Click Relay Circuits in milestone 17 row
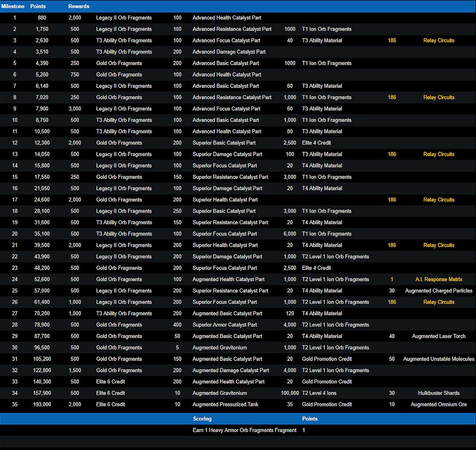Viewport: 476px width, 450px height. [439, 200]
